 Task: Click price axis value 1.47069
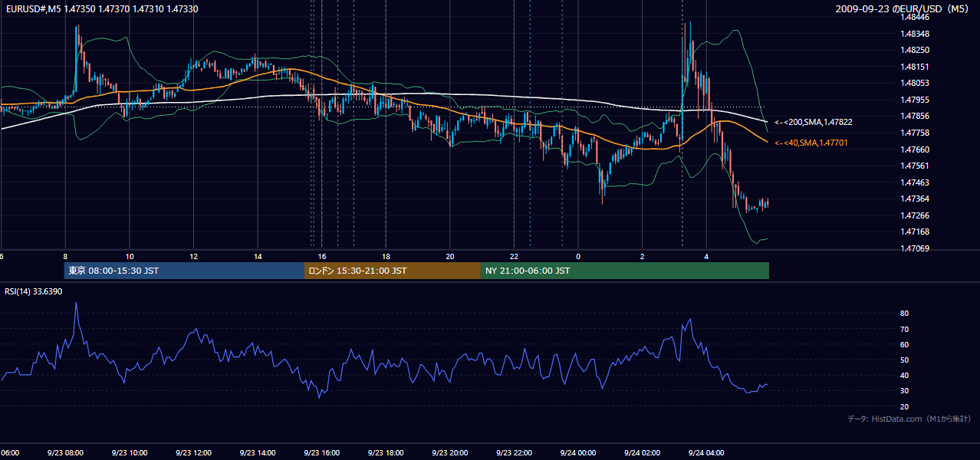point(915,248)
